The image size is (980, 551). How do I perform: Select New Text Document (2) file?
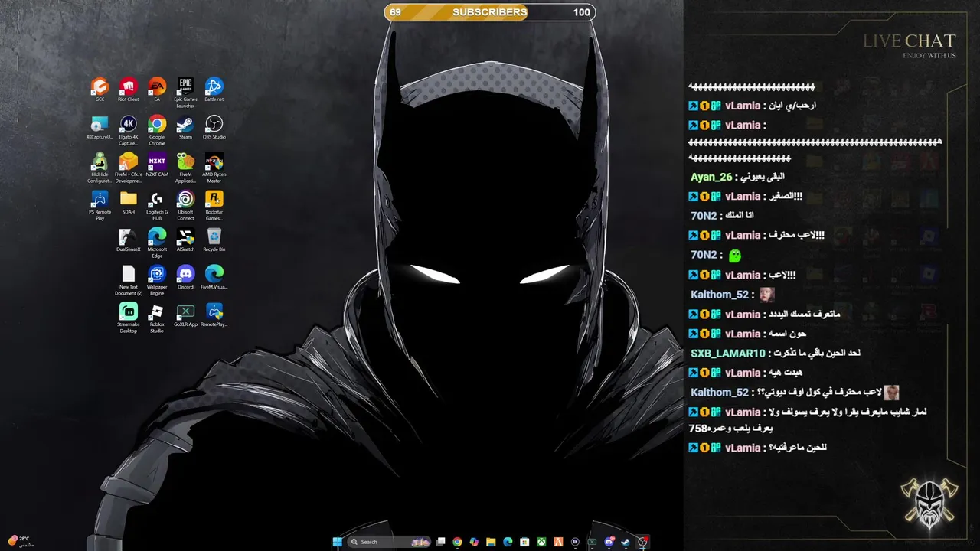pos(128,280)
